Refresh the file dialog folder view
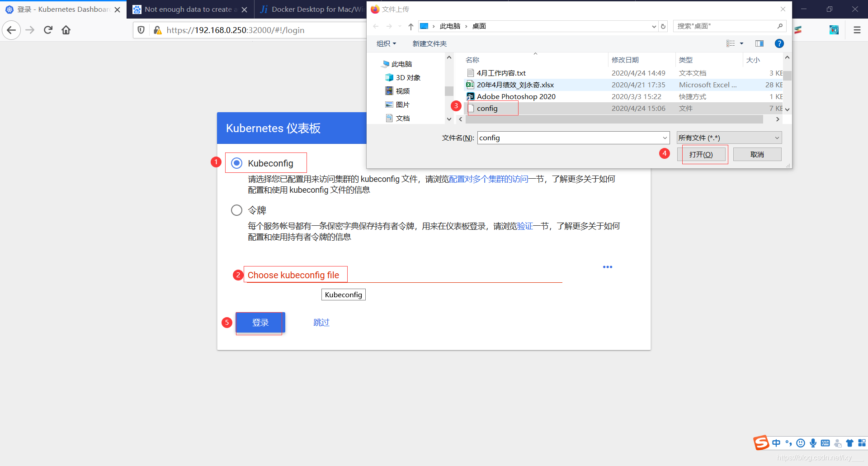The height and width of the screenshot is (466, 868). (663, 26)
